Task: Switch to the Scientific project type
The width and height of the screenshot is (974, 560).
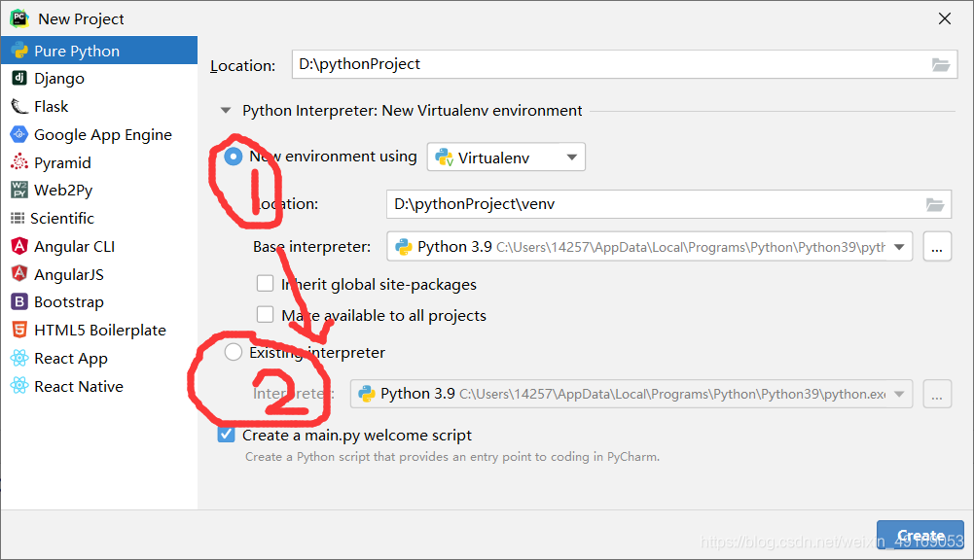Action: point(18,218)
